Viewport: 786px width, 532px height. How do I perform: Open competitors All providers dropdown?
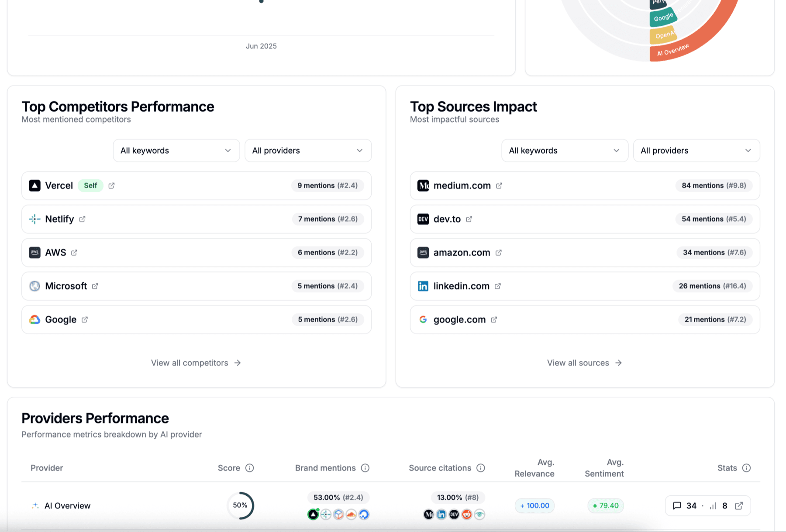(308, 151)
